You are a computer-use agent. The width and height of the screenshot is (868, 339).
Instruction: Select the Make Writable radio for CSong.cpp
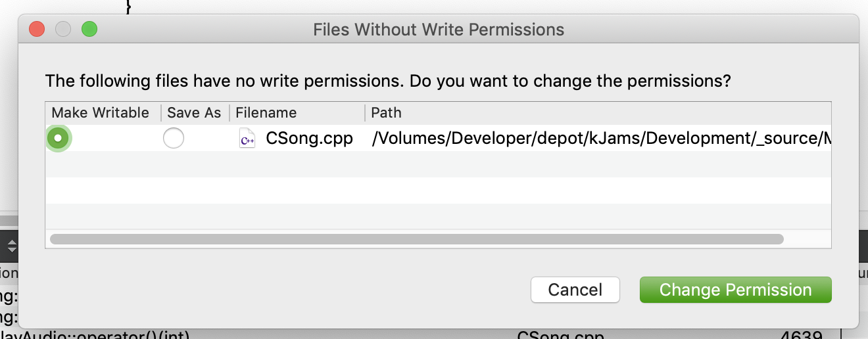pyautogui.click(x=59, y=138)
